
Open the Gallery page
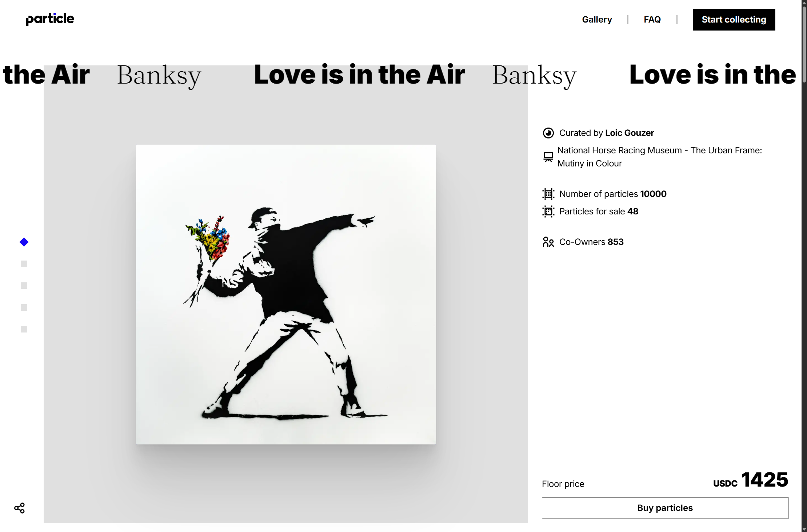pos(597,20)
